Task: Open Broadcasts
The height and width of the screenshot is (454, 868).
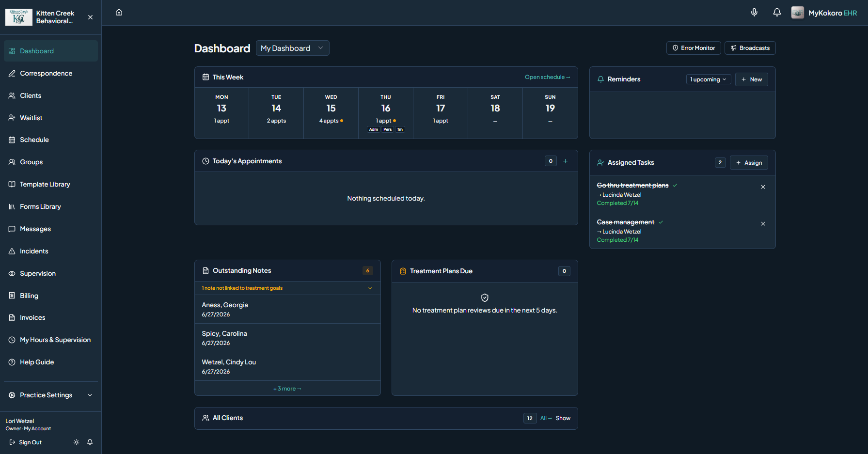Action: (750, 48)
